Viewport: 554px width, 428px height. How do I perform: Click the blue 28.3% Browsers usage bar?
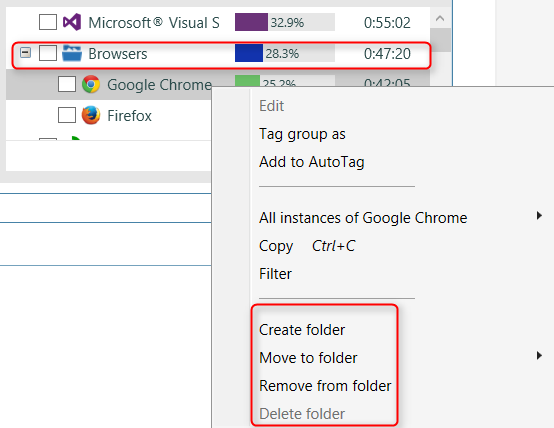pyautogui.click(x=249, y=53)
